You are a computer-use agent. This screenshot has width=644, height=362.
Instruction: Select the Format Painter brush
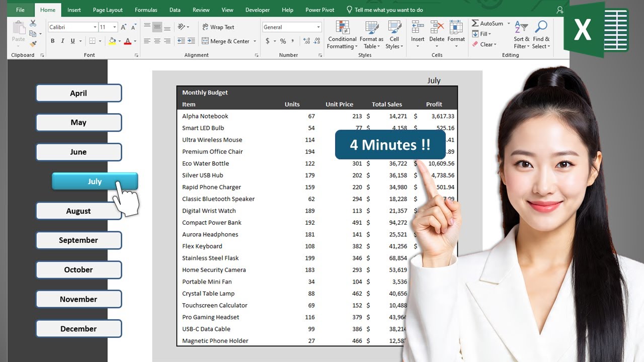point(33,44)
